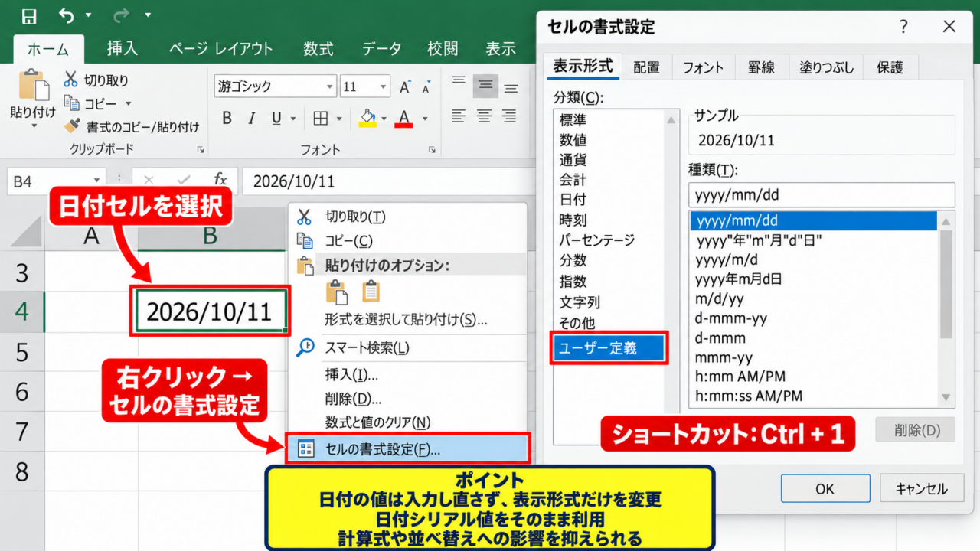The image size is (980, 551).
Task: Click the Insert Function fx icon
Action: click(220, 181)
